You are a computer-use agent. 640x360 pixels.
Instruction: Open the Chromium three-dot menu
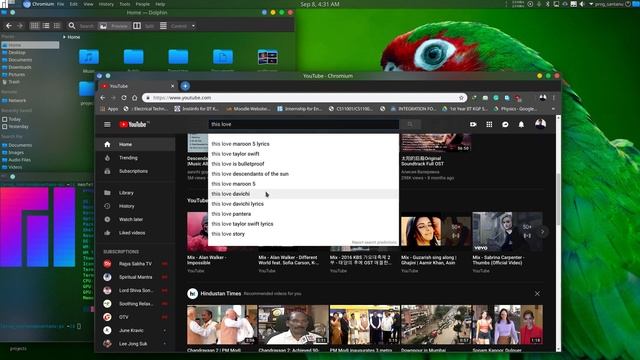click(554, 98)
